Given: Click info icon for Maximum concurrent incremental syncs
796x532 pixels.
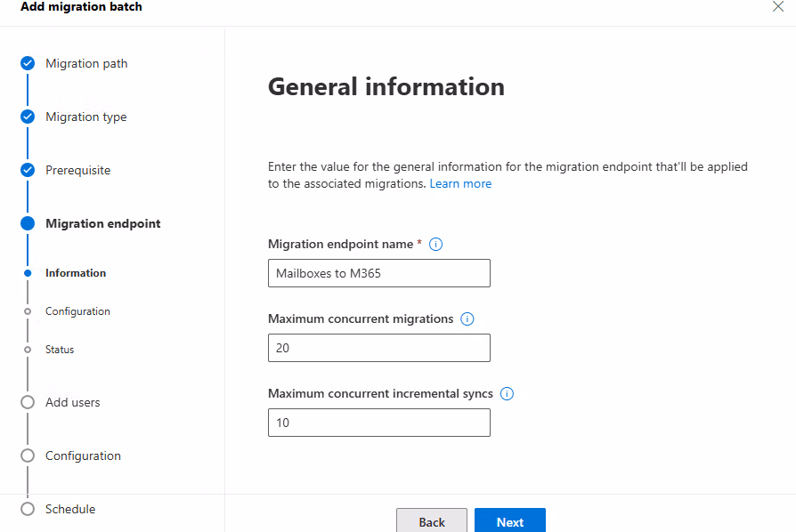Looking at the screenshot, I should click(x=508, y=393).
